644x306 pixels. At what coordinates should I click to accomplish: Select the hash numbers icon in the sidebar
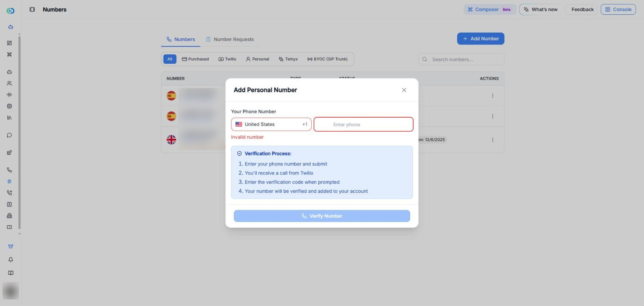9,181
